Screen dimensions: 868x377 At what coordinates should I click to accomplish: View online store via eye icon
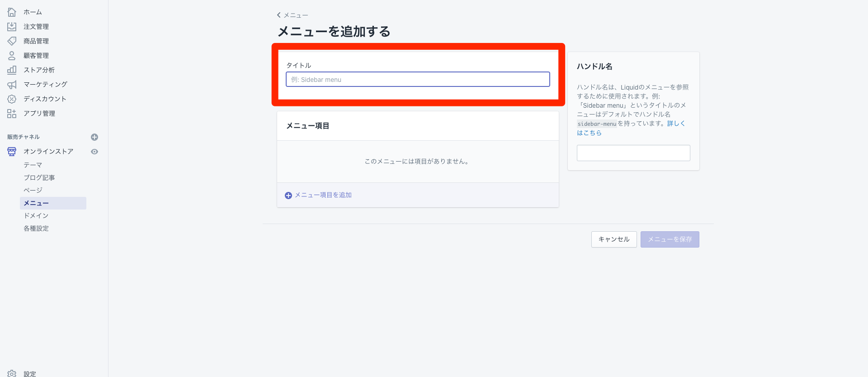(94, 152)
